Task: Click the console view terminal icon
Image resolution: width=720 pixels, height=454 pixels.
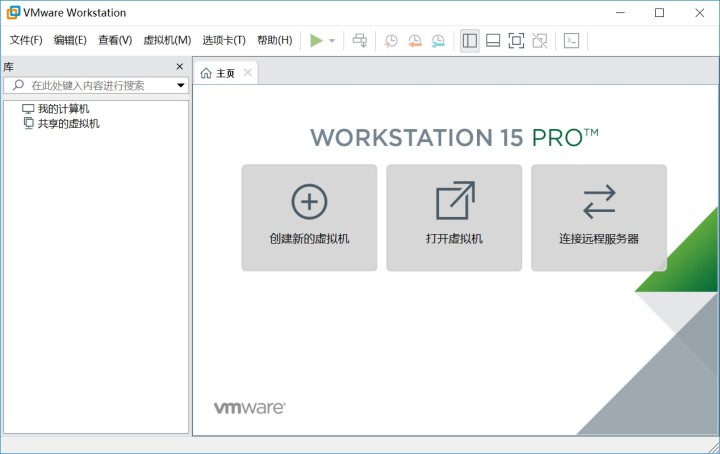Action: pos(571,40)
